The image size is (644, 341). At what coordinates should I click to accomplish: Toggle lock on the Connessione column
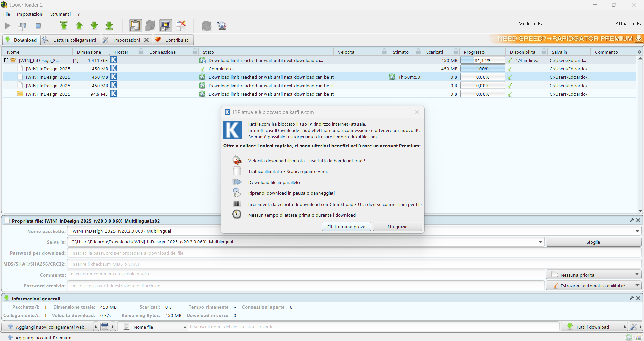coord(195,52)
